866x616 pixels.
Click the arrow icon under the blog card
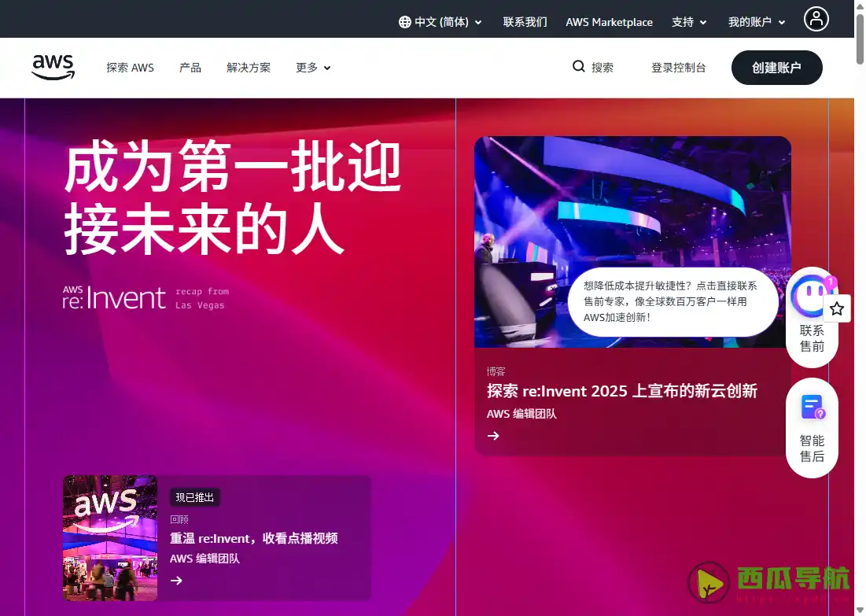(493, 435)
